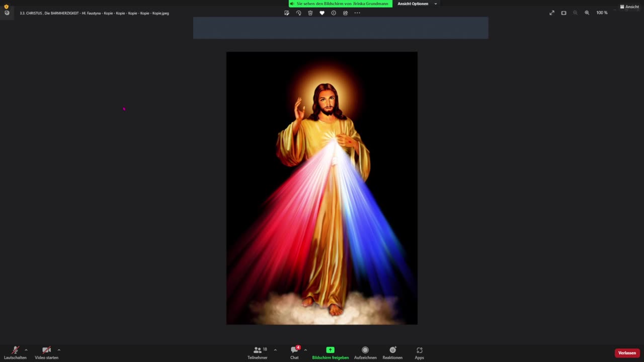This screenshot has height=362, width=644.
Task: Click the Zoom security shield icon
Action: tap(7, 7)
